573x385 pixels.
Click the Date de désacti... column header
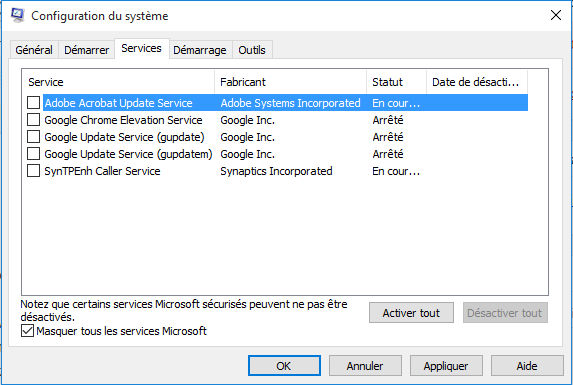477,82
